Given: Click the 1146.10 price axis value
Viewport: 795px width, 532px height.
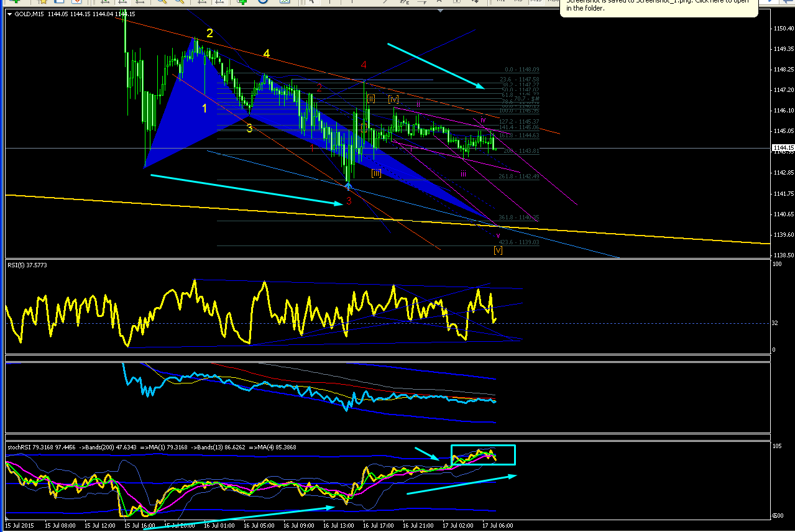Looking at the screenshot, I should point(783,111).
